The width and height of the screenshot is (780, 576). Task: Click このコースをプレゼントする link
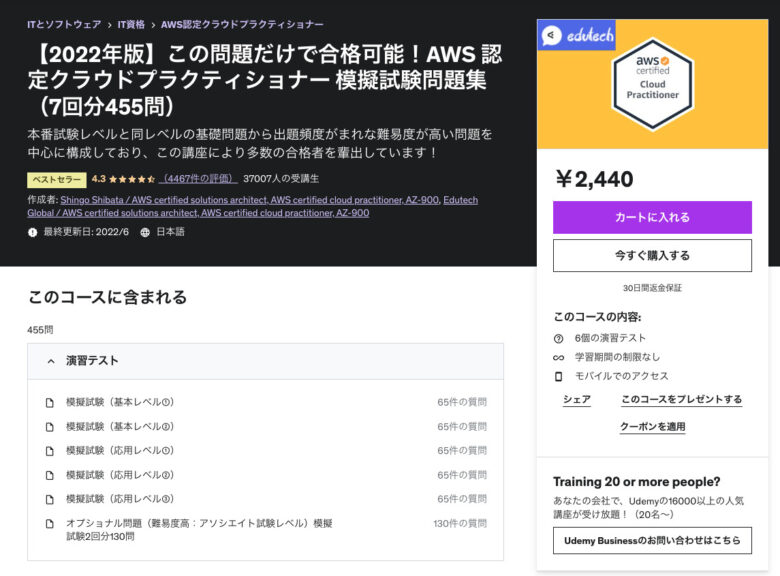(682, 399)
